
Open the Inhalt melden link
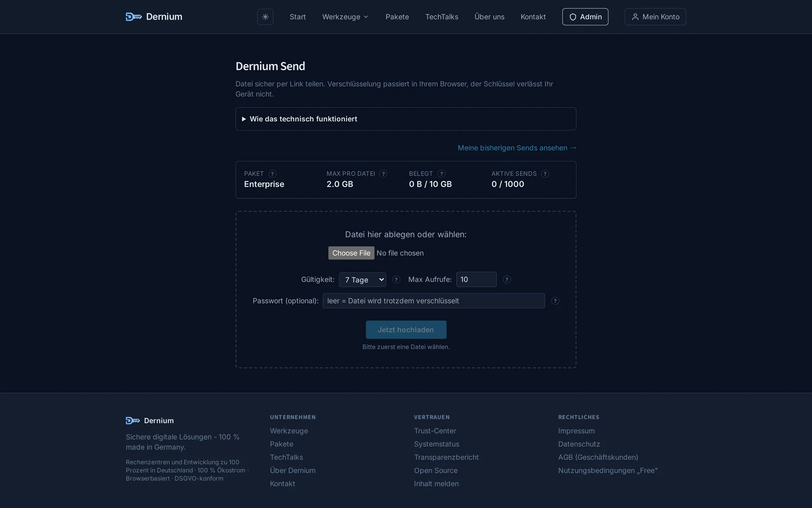coord(436,483)
